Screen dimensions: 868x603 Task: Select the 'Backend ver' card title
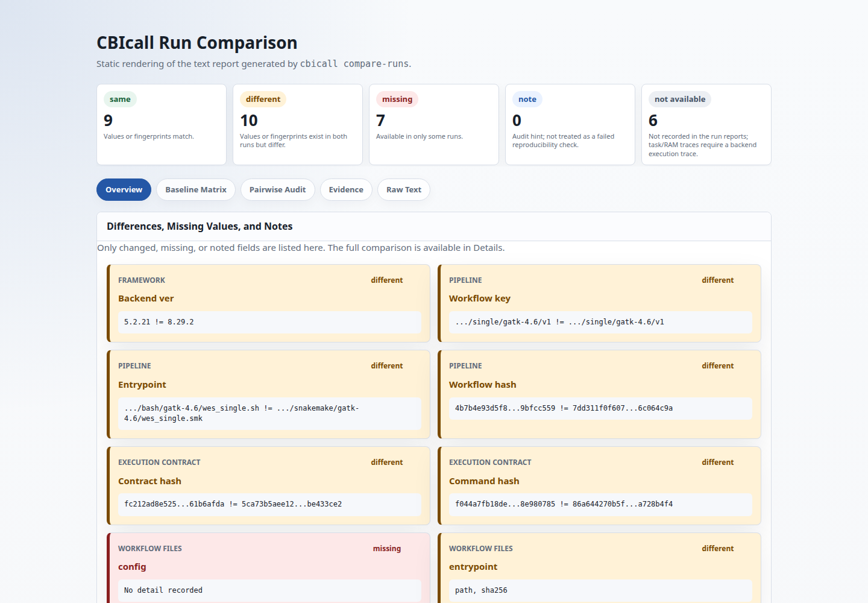(x=146, y=298)
